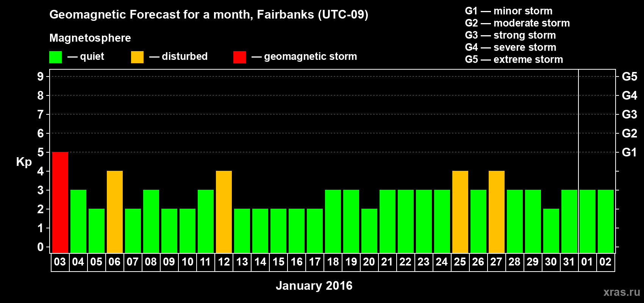Click the Kp value 7 on left axis

[41, 114]
